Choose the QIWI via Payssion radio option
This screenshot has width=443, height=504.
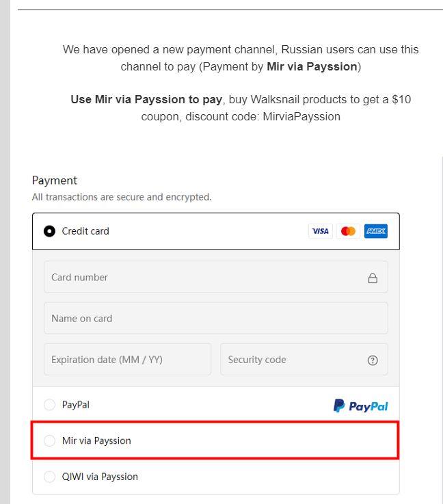50,477
